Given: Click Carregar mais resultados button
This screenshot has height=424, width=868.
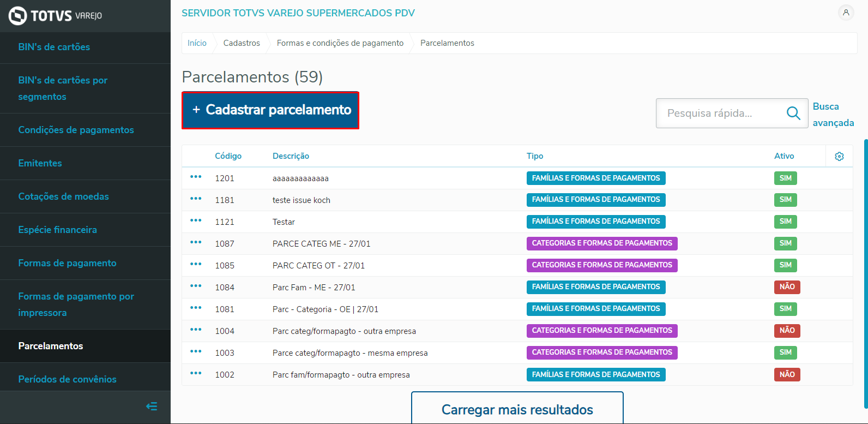Looking at the screenshot, I should (517, 408).
